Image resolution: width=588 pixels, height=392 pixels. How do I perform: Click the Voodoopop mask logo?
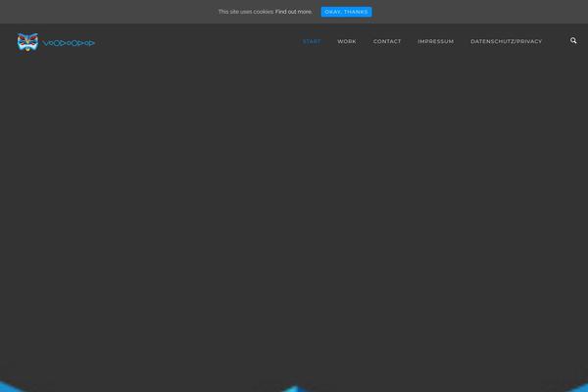(27, 42)
